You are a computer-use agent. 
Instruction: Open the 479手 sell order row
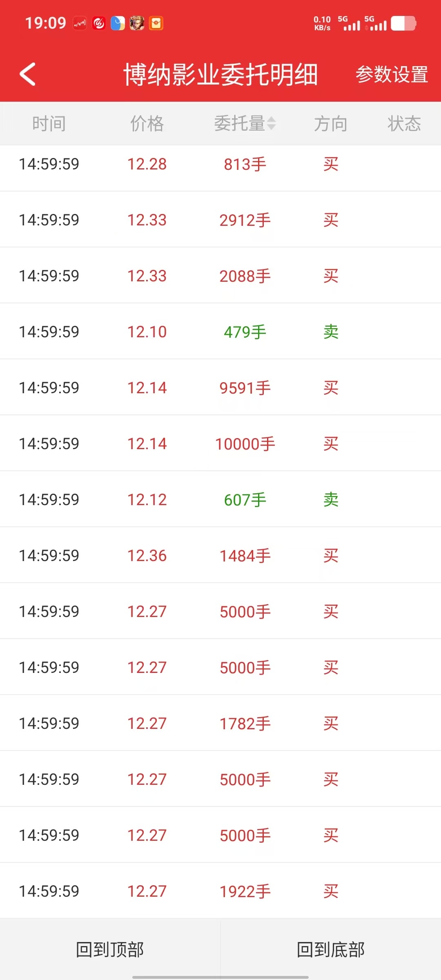point(220,332)
